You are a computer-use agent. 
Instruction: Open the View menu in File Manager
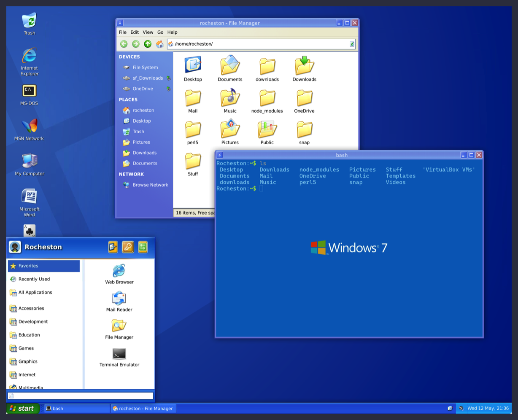[148, 32]
